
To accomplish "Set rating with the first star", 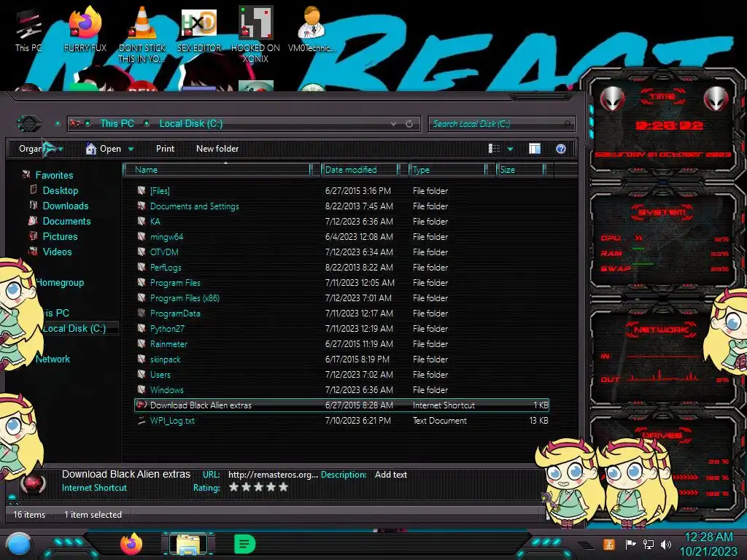I will click(x=234, y=487).
